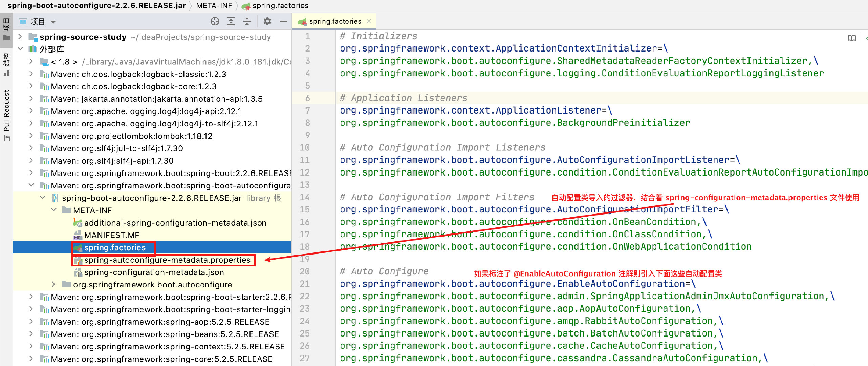Open the Reader Mode book icon
This screenshot has width=868, height=366.
[x=852, y=38]
